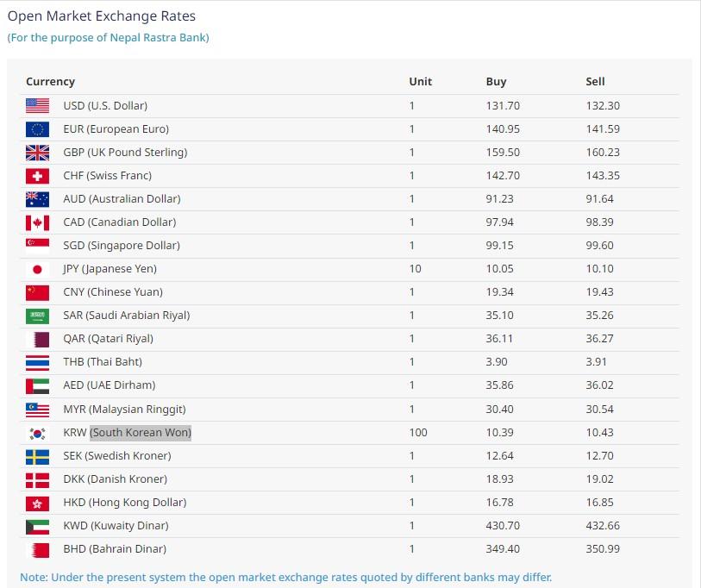Image resolution: width=701 pixels, height=588 pixels.
Task: Click the SGD sell rate 99.60
Action: 599,246
